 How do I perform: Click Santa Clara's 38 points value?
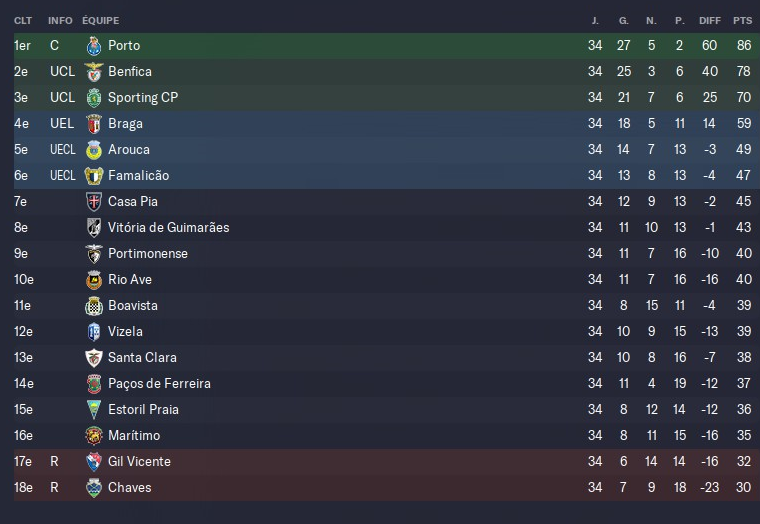coord(742,358)
